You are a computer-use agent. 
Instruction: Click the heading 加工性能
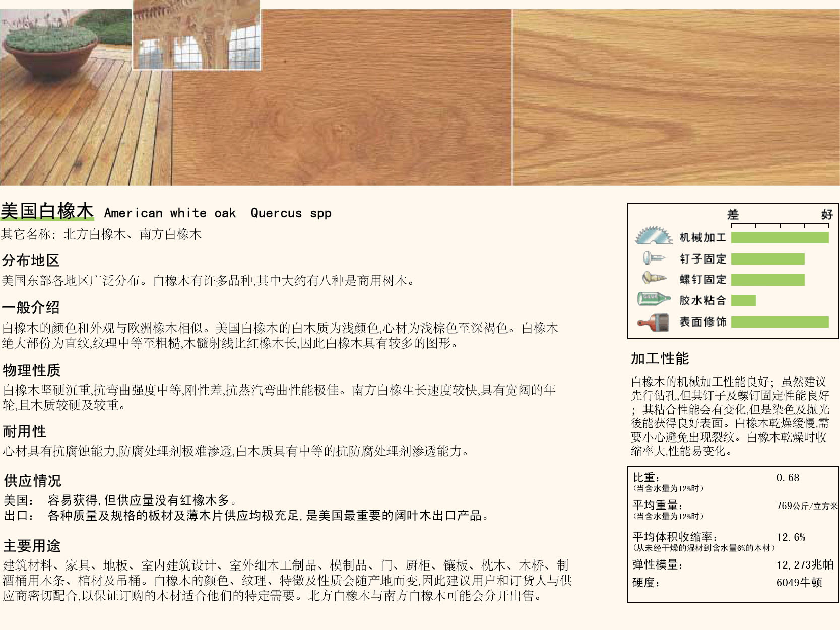[x=660, y=358]
